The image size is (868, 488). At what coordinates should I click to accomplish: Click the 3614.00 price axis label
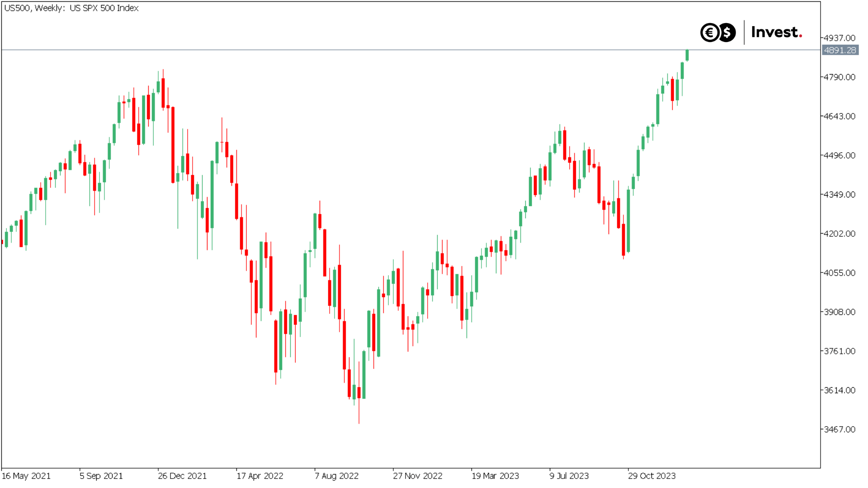click(840, 390)
